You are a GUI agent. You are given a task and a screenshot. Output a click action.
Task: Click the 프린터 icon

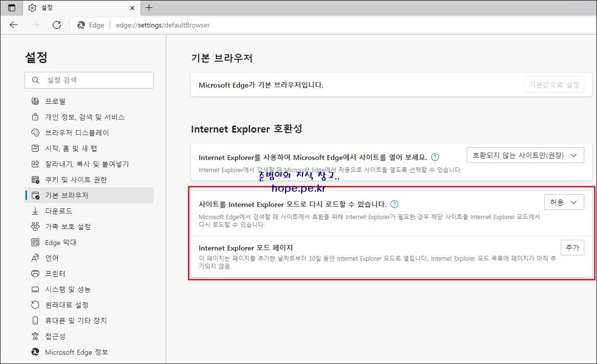35,273
